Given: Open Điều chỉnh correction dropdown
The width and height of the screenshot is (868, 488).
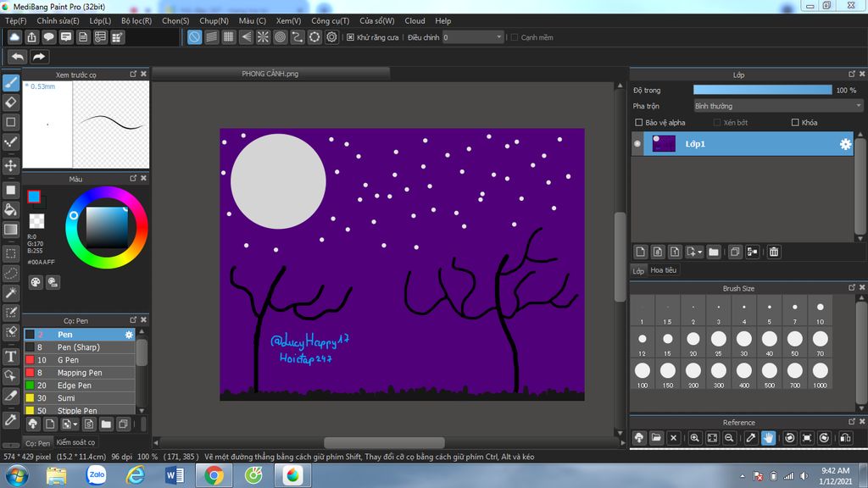Looking at the screenshot, I should click(x=473, y=37).
